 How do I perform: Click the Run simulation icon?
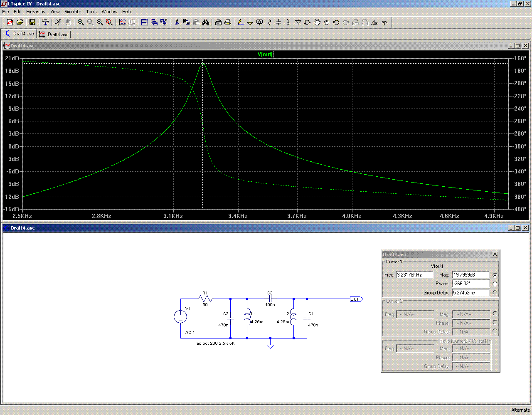[58, 22]
